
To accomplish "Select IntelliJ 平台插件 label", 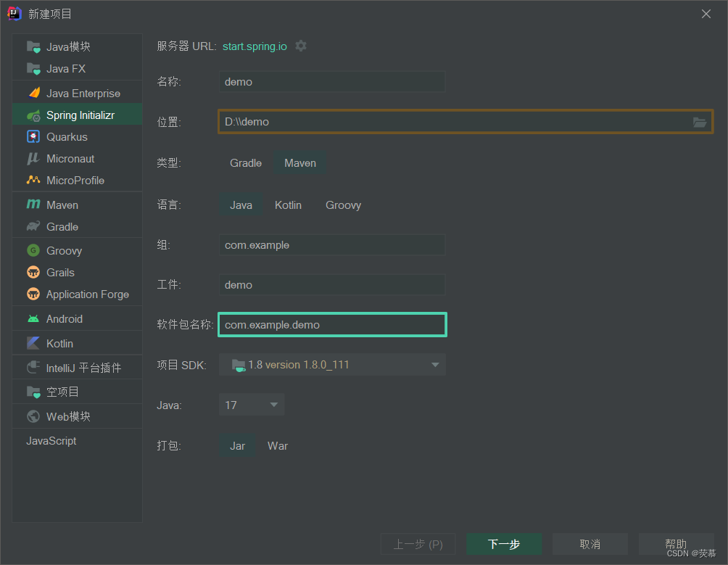I will [83, 368].
